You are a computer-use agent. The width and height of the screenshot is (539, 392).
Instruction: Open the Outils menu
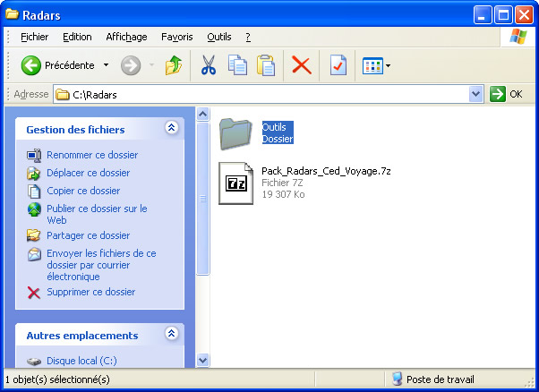coord(219,37)
